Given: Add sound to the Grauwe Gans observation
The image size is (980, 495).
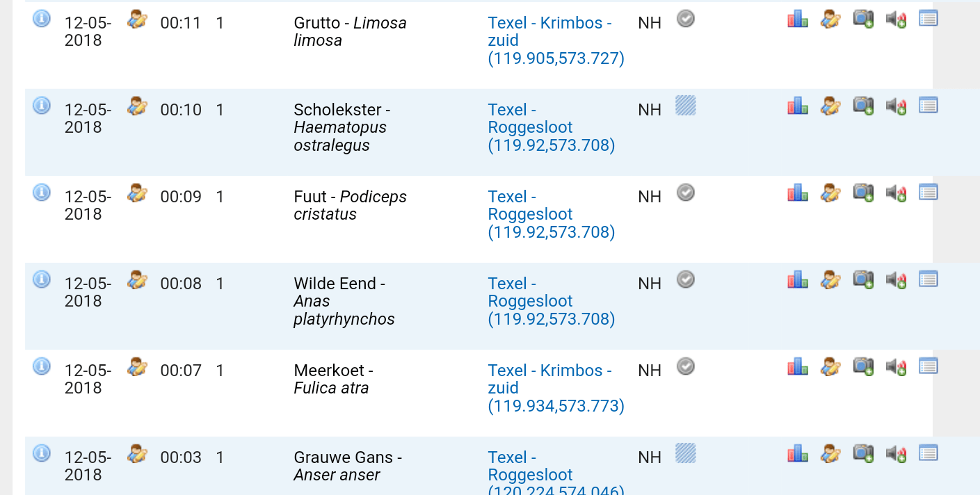Looking at the screenshot, I should point(896,454).
